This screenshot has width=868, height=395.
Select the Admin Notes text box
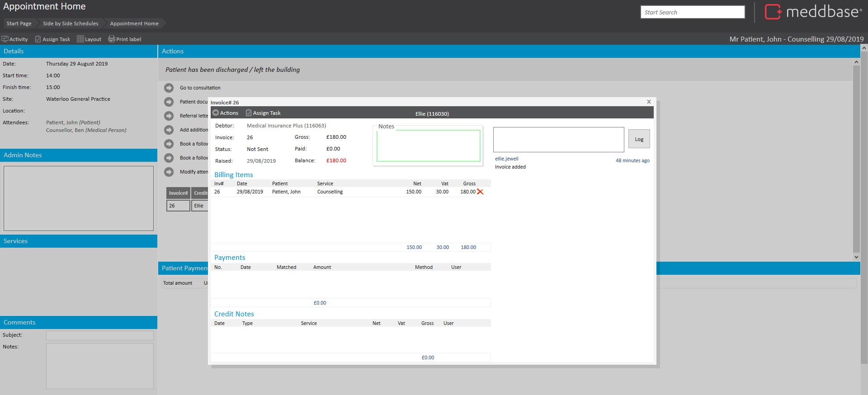pyautogui.click(x=79, y=198)
